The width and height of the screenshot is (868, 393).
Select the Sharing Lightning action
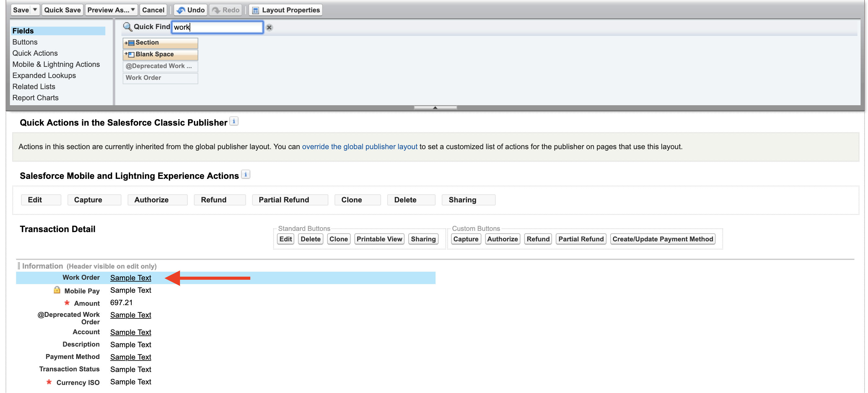click(468, 200)
